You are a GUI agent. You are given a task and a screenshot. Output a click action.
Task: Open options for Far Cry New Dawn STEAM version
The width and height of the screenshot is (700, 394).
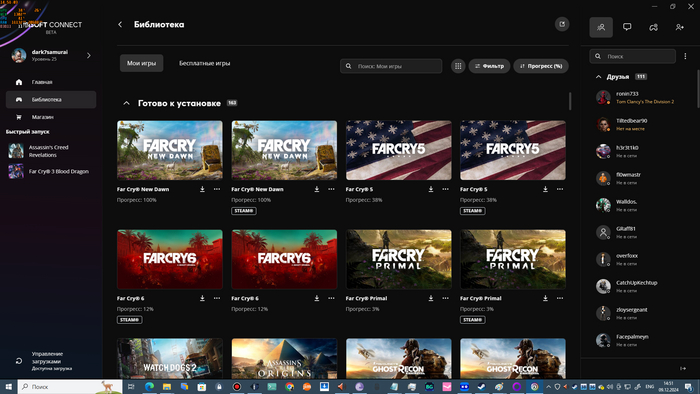pyautogui.click(x=331, y=189)
